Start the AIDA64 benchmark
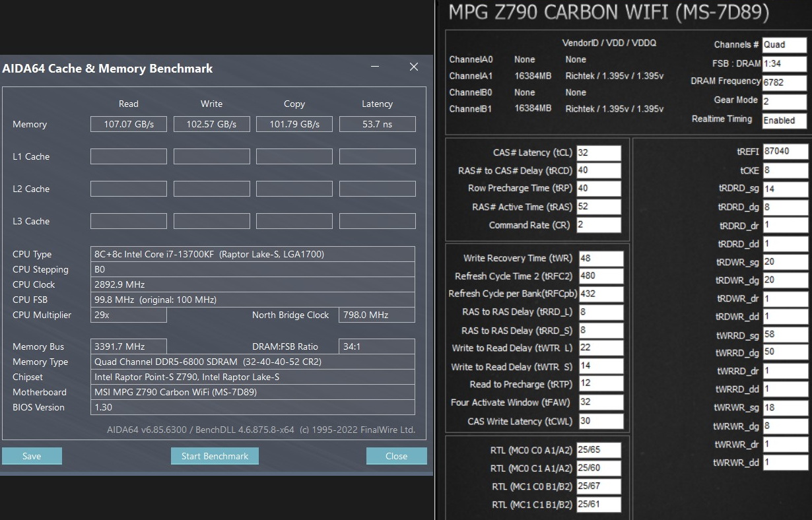Image resolution: width=812 pixels, height=520 pixels. coord(215,456)
